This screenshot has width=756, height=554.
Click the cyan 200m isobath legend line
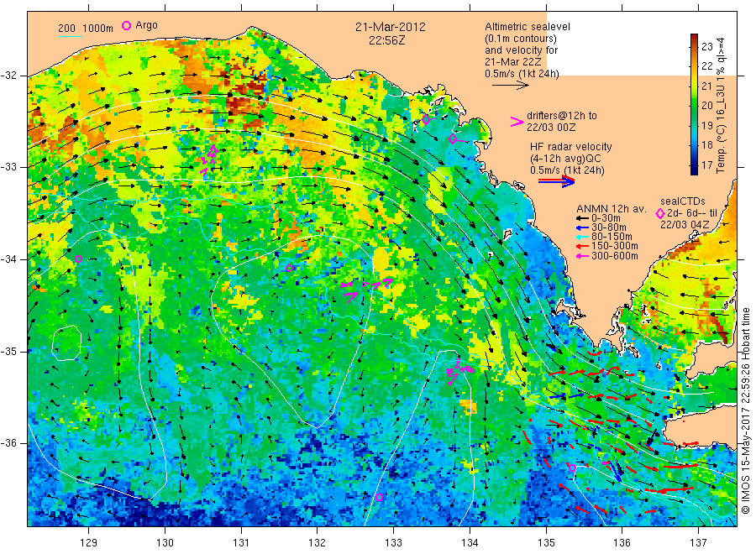tap(70, 35)
